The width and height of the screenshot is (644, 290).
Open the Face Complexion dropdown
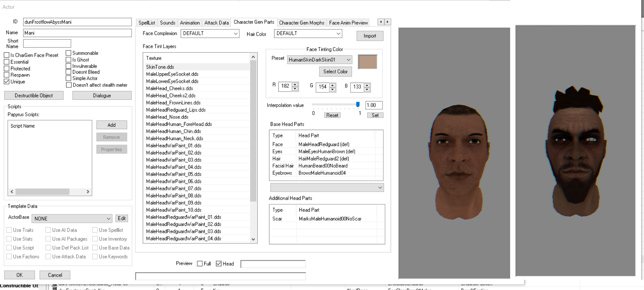pos(210,34)
